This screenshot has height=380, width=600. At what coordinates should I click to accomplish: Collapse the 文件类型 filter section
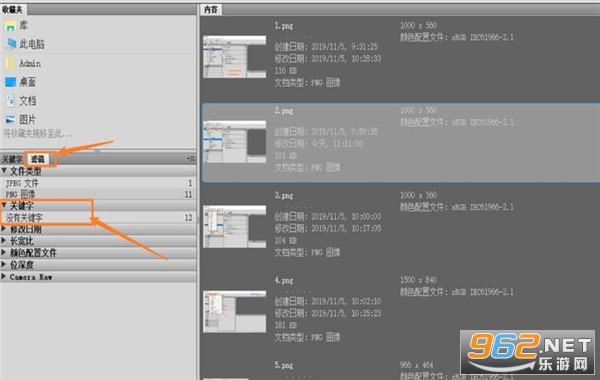point(4,171)
